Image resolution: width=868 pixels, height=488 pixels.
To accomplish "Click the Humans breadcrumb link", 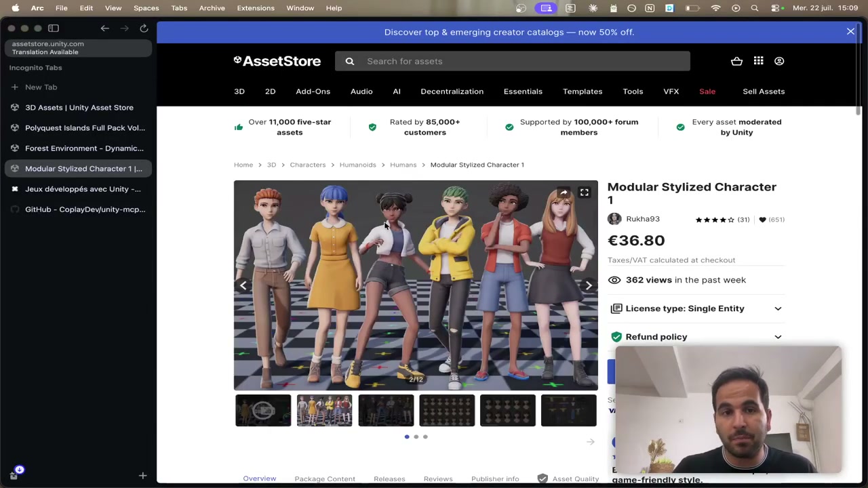I will pyautogui.click(x=403, y=165).
